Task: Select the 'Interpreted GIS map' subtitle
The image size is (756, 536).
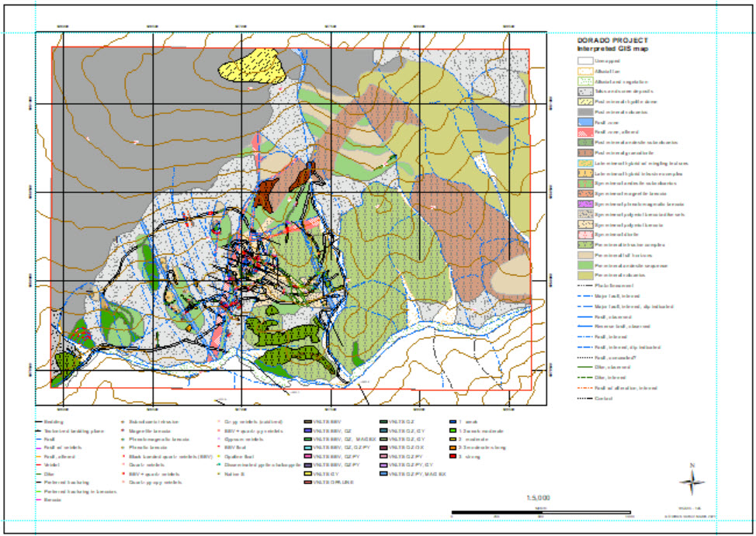Action: coord(612,49)
